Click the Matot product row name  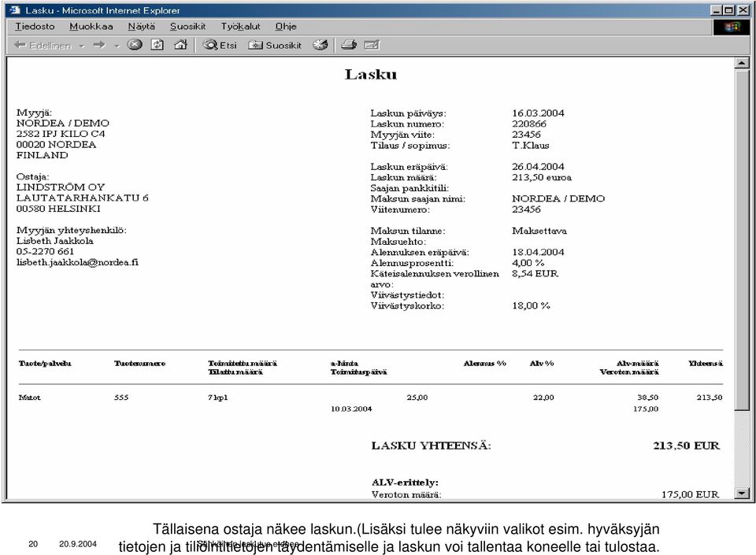[29, 398]
